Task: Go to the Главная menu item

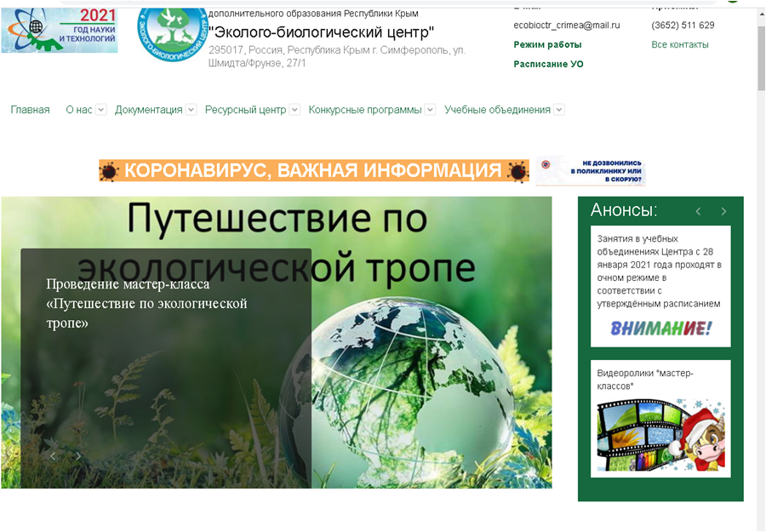Action: (x=30, y=110)
